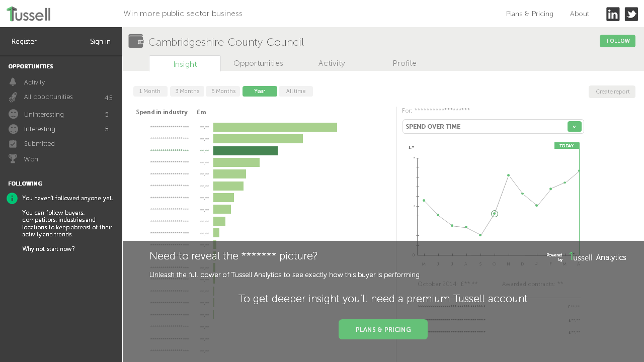644x362 pixels.
Task: Select the 3 Months time range
Action: [187, 92]
